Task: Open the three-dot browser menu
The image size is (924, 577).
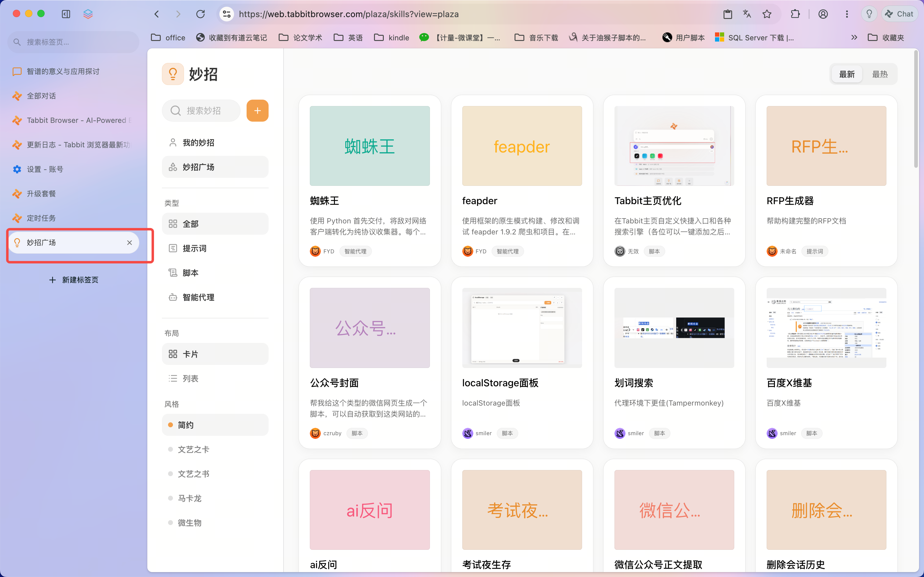Action: coord(847,14)
